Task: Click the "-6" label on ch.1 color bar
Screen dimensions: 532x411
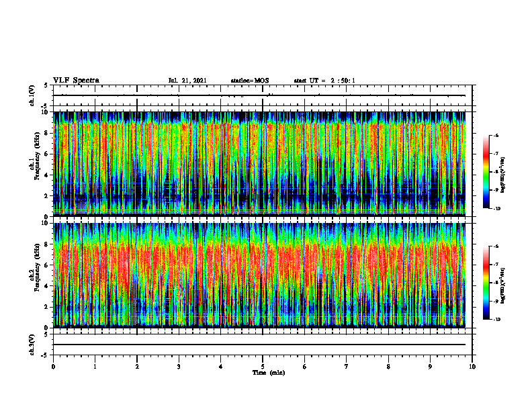Action: click(x=496, y=135)
